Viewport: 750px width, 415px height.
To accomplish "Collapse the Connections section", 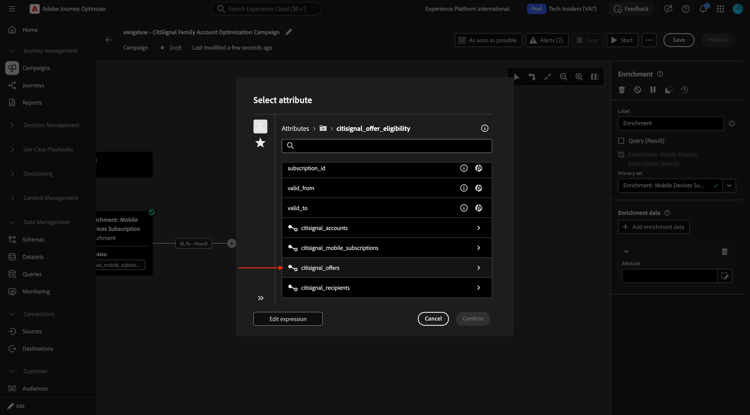I will click(12, 314).
